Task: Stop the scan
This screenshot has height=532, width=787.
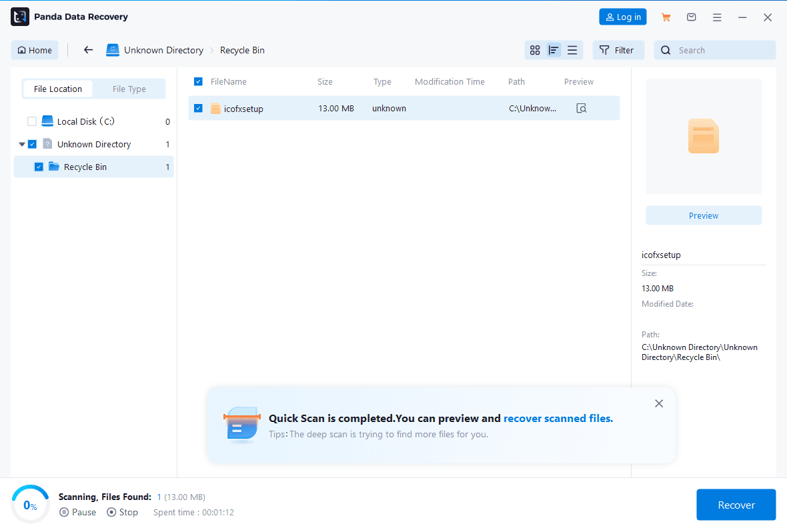Action: pos(123,512)
